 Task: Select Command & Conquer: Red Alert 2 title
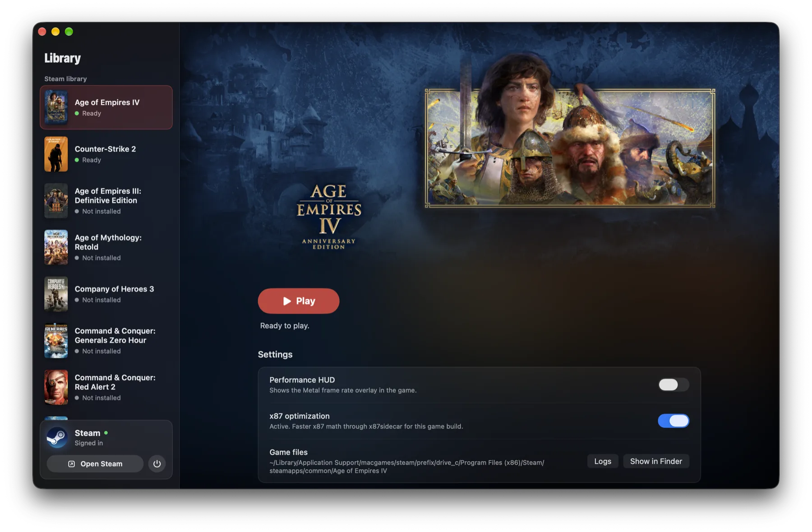coord(115,382)
